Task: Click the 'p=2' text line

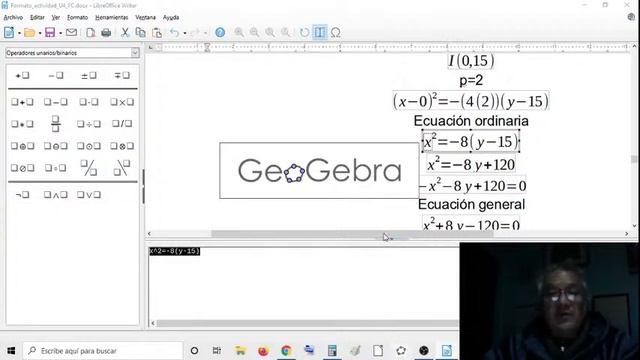Action: tap(471, 80)
